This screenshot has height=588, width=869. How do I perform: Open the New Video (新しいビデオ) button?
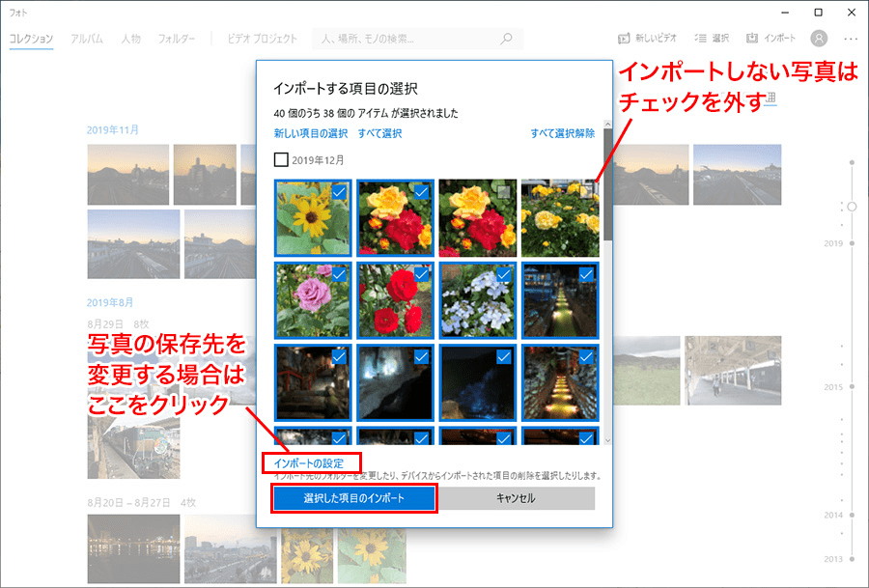[x=647, y=39]
